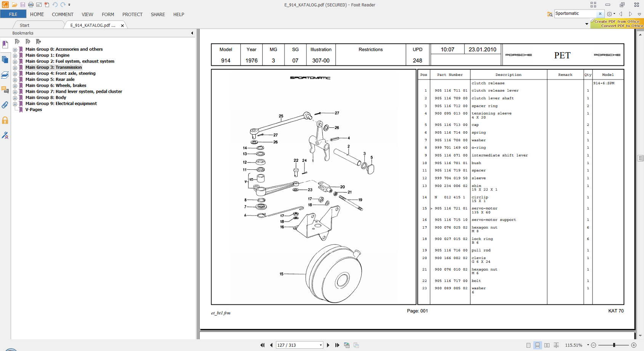Expand Main Group 7: Hand lever system bookmark

pos(15,92)
